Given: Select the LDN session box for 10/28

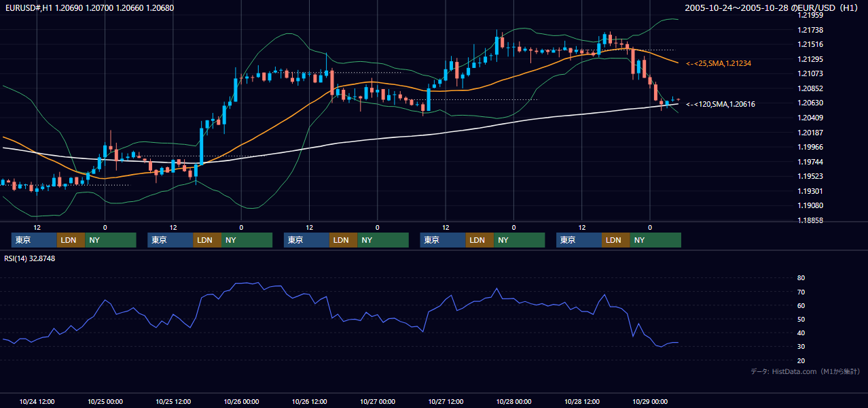Looking at the screenshot, I should (x=615, y=240).
